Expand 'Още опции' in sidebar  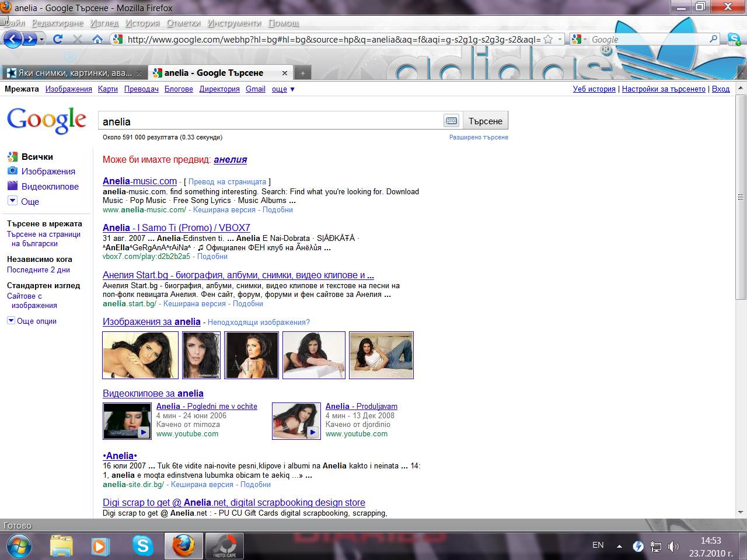(32, 321)
